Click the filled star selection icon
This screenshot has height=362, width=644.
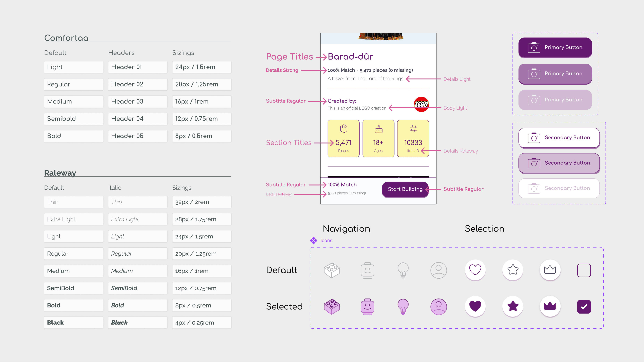513,306
